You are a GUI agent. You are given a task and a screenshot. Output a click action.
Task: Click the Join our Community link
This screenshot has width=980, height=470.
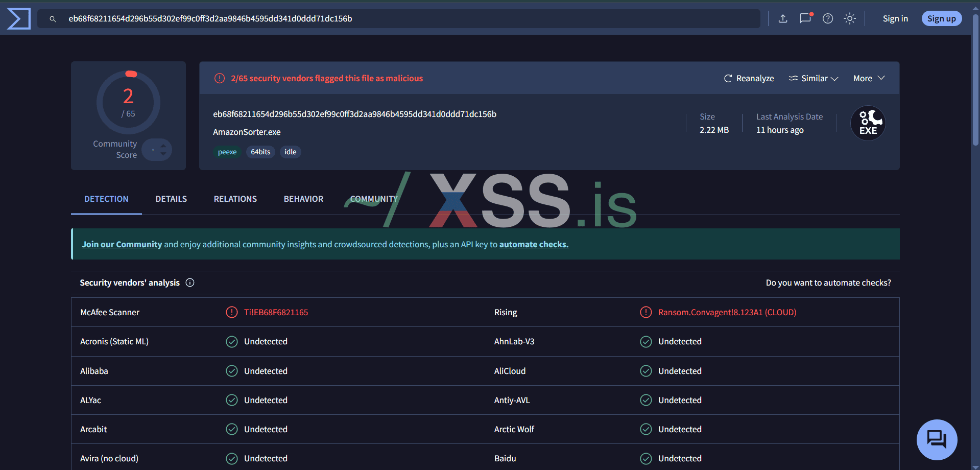point(122,244)
